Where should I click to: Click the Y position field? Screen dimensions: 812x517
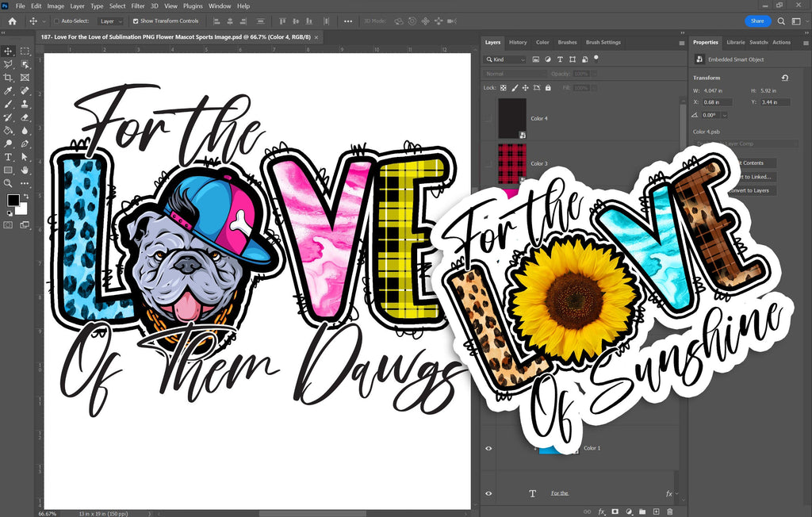[776, 102]
